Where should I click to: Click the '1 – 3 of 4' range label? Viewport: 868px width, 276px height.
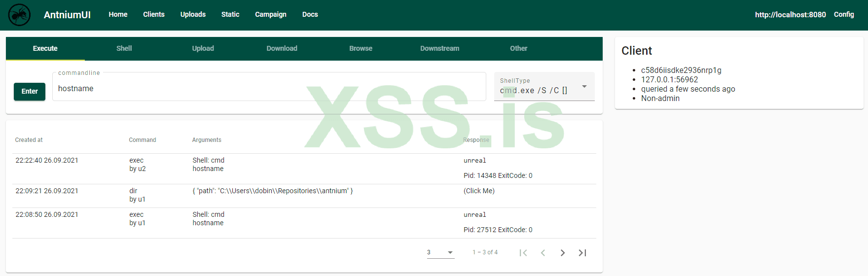[x=485, y=252]
